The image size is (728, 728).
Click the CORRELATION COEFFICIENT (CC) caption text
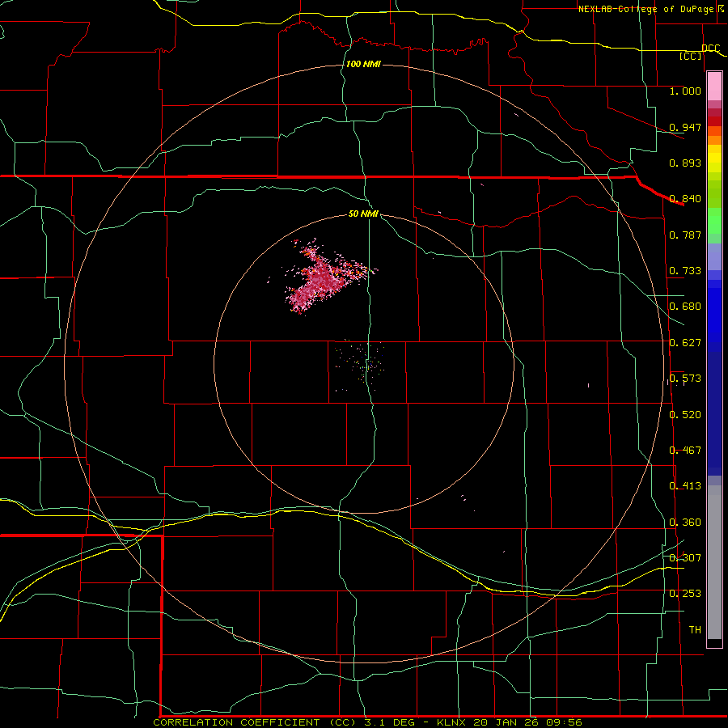253,722
